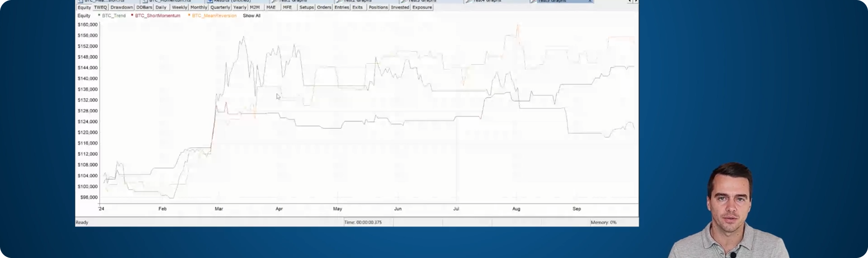Switch to the TWEQ tab
This screenshot has height=258, width=868.
tap(100, 7)
